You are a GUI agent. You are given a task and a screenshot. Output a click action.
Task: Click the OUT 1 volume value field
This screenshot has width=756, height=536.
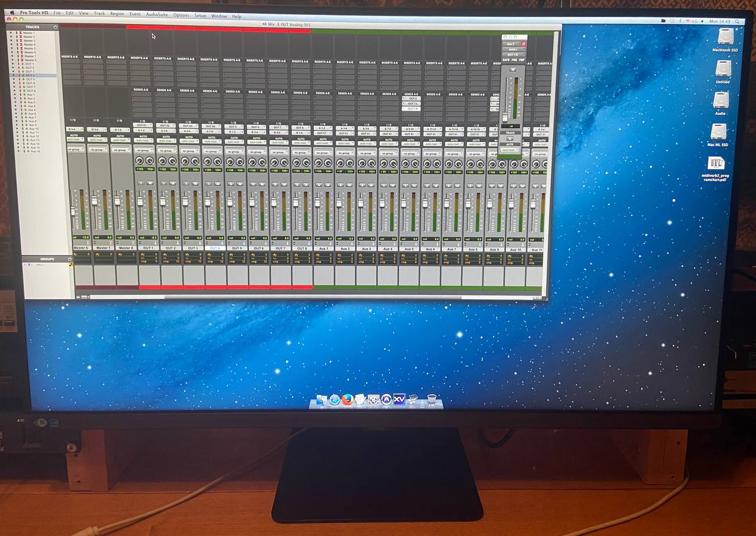[148, 238]
